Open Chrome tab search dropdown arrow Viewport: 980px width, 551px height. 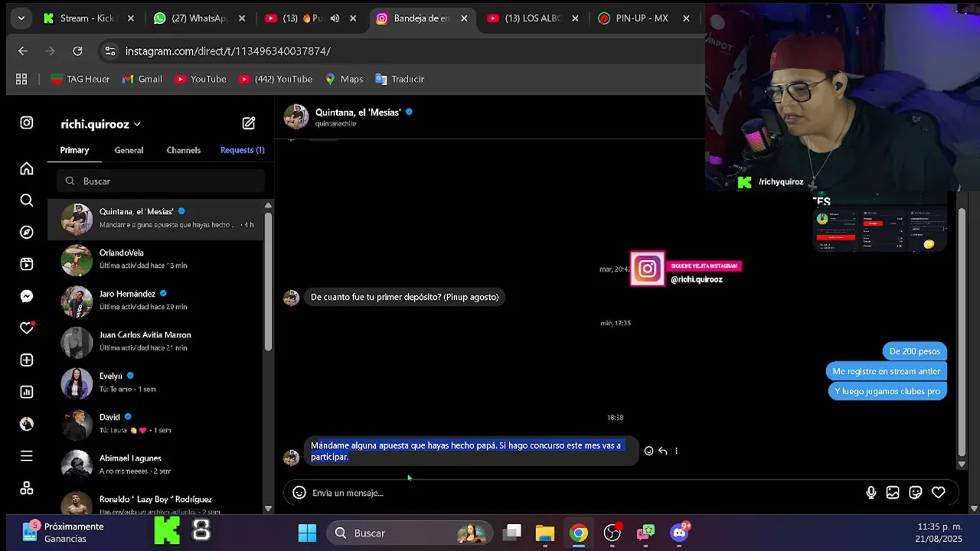click(x=21, y=18)
